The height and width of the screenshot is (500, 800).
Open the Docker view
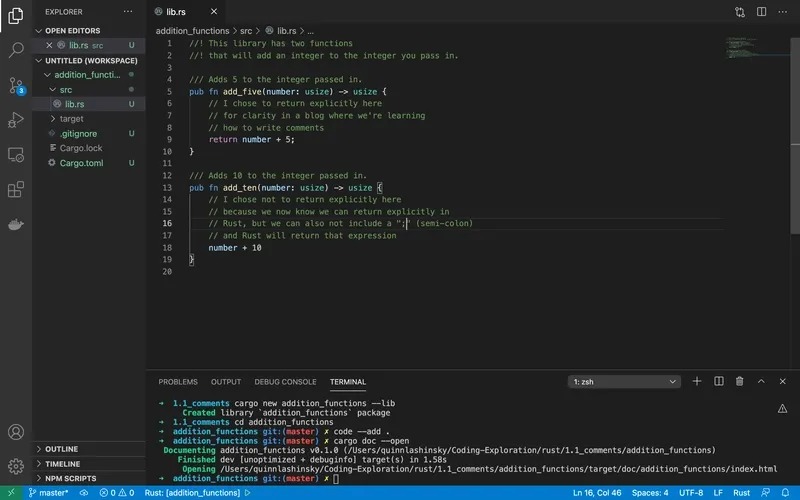click(16, 224)
